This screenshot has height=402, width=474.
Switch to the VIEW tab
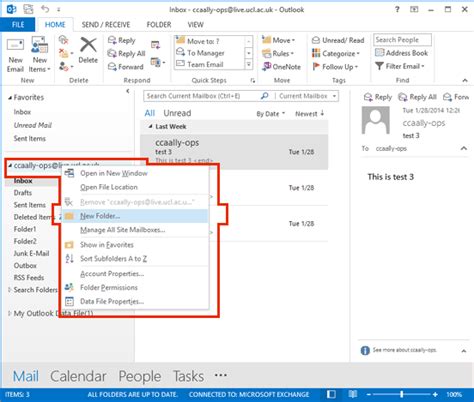click(195, 25)
